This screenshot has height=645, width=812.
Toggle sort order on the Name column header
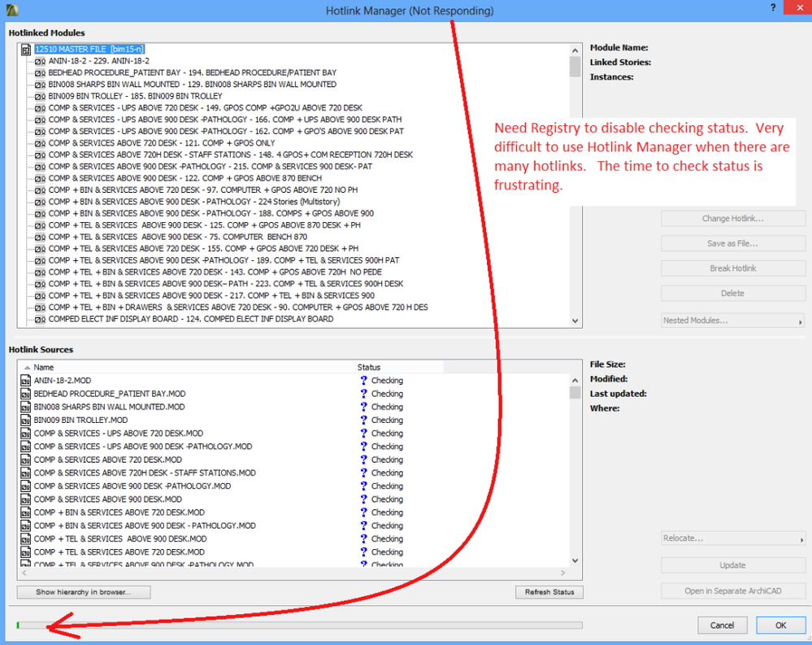[44, 367]
